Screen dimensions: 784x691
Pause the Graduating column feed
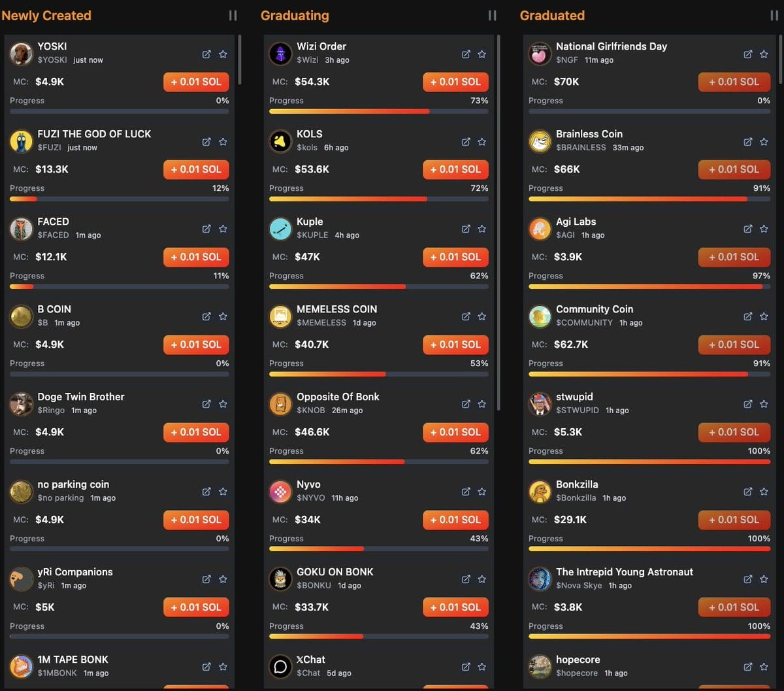coord(492,16)
